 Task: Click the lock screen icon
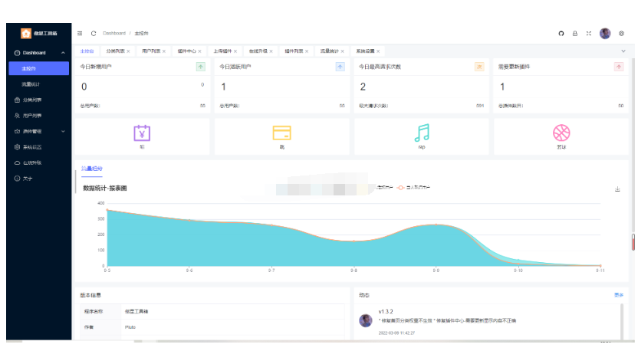(575, 34)
